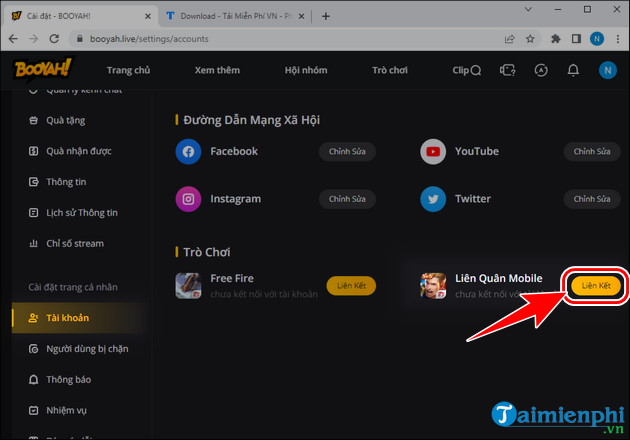The height and width of the screenshot is (440, 630).
Task: Open Chrome three-dot menu
Action: coord(618,39)
